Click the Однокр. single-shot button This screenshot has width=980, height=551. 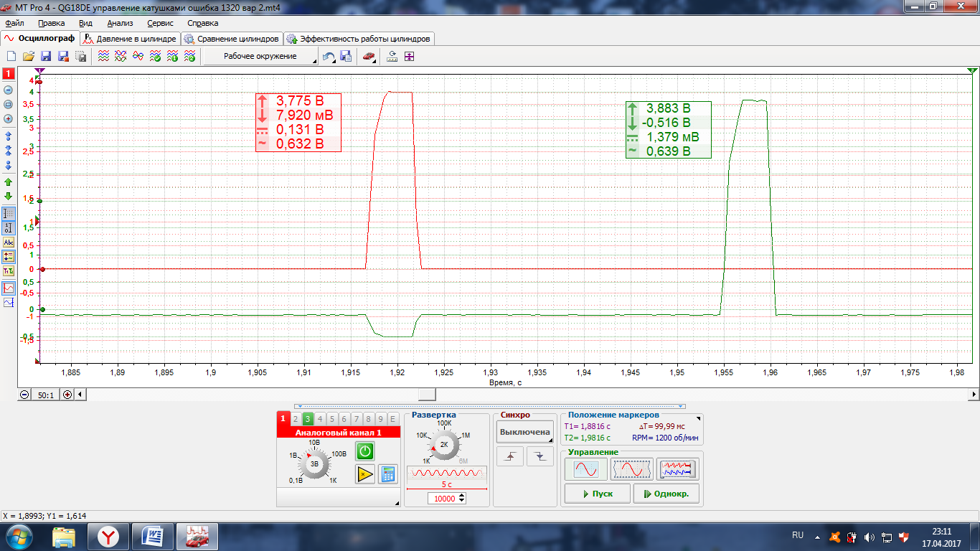pyautogui.click(x=666, y=494)
